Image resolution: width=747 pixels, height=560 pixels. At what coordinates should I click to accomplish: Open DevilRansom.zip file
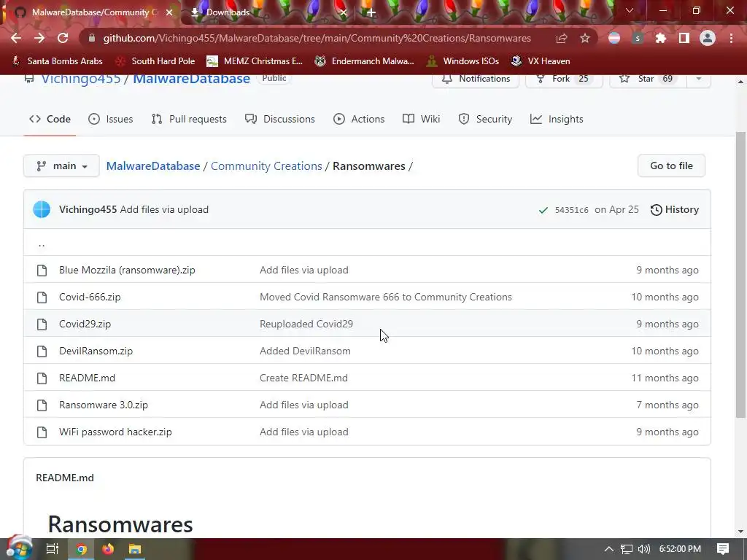[x=96, y=351]
